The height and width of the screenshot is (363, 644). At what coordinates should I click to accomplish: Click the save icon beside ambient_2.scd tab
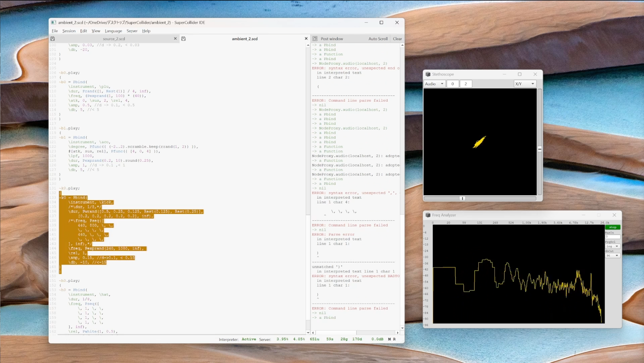click(183, 39)
